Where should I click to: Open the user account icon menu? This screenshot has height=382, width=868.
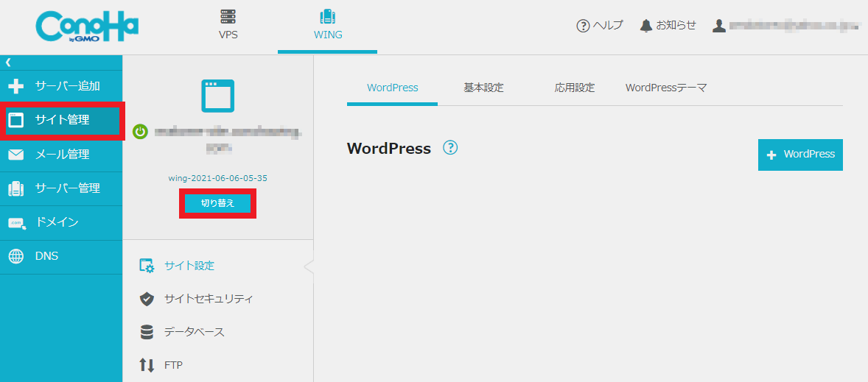coord(719,26)
